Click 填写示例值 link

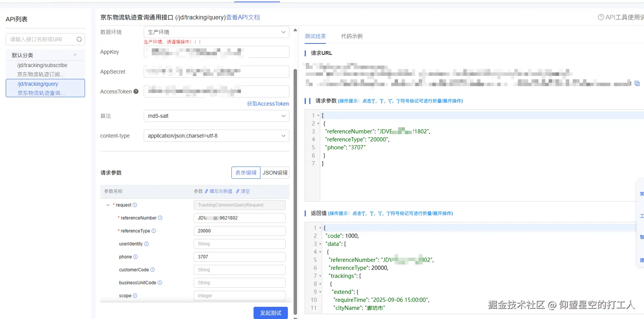coord(219,191)
